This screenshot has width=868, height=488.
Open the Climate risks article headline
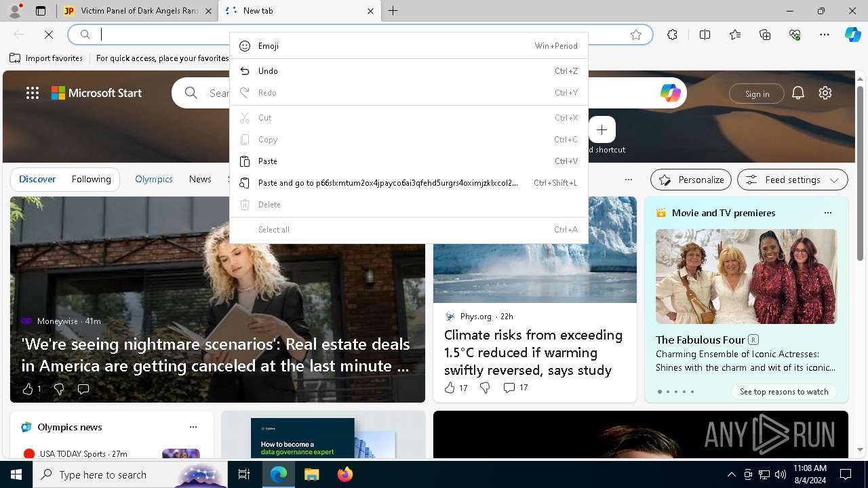[533, 352]
